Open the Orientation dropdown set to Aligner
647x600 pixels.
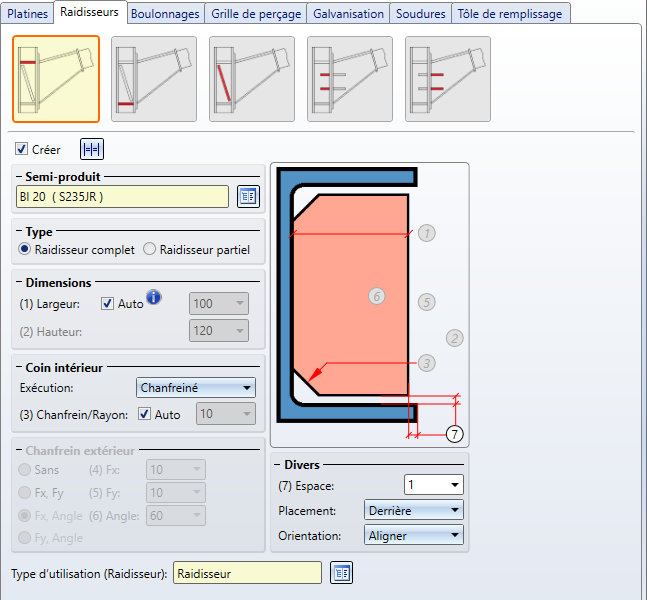pyautogui.click(x=414, y=535)
